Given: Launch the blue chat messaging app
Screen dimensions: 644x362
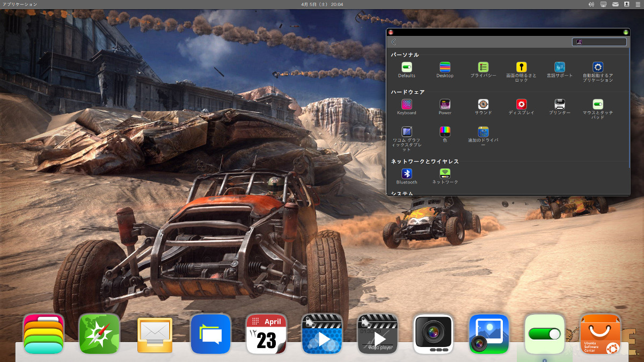Looking at the screenshot, I should click(211, 334).
